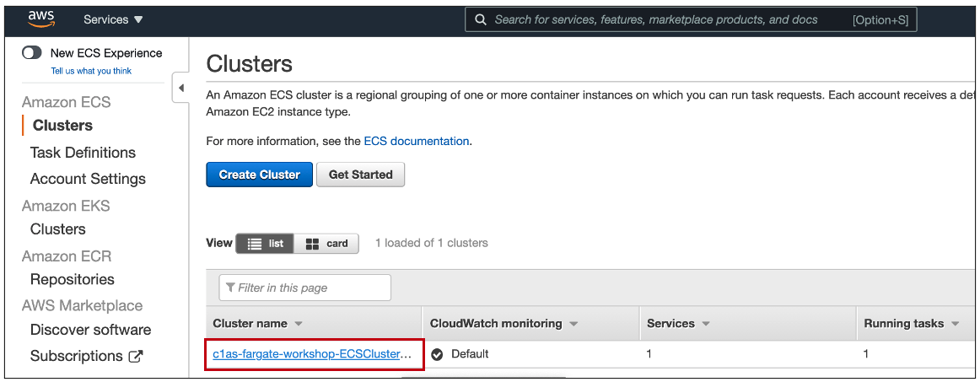Switch to card view

pos(327,243)
